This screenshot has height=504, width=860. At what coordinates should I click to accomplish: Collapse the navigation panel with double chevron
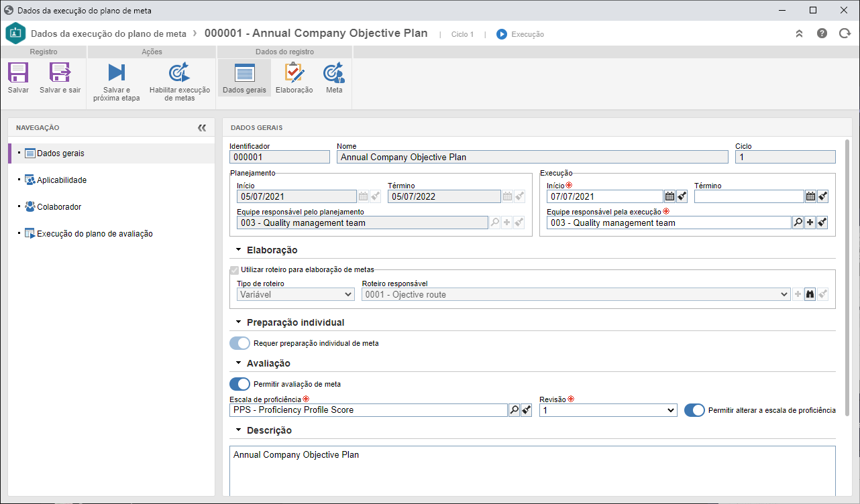tap(202, 127)
